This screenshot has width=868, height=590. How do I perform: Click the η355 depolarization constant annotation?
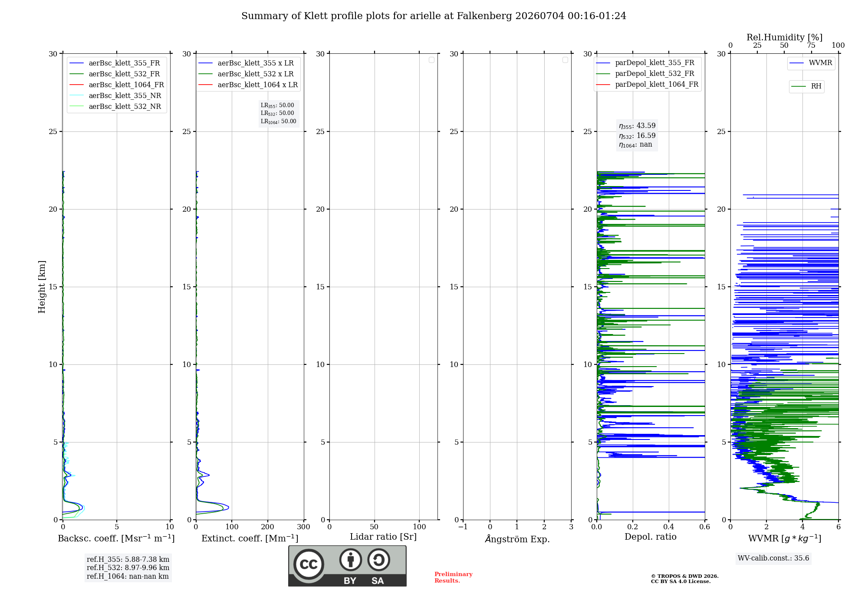point(637,126)
